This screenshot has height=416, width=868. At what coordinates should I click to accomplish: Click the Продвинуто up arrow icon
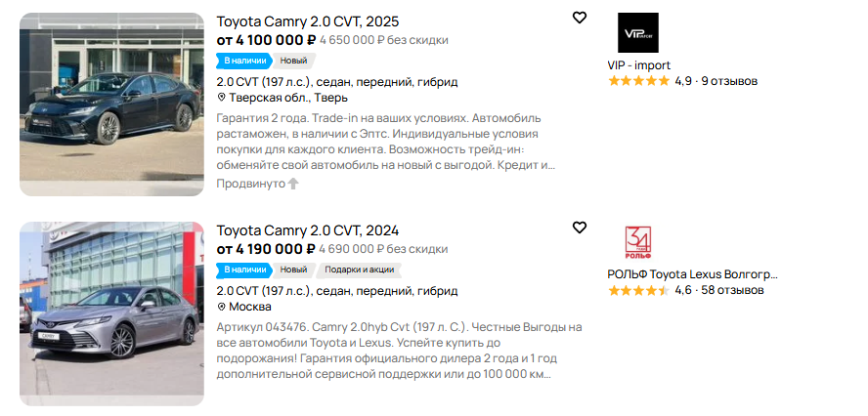click(293, 184)
